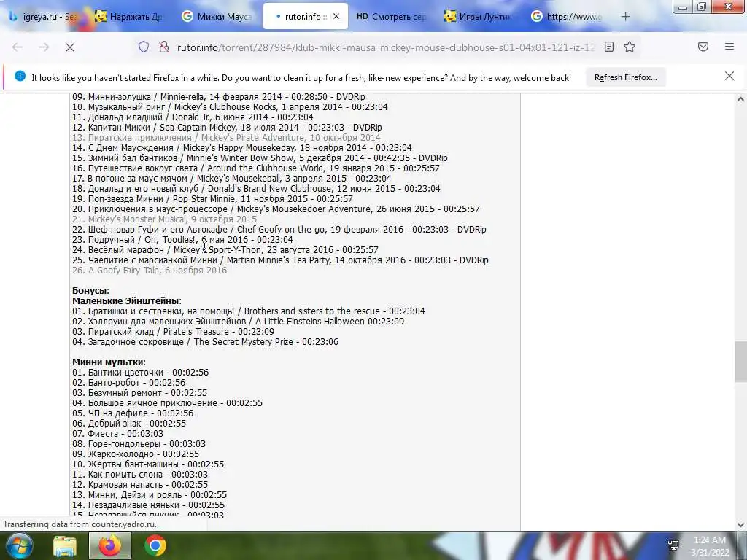
Task: Click 13. Минни, Дейзи и рояль line
Action: click(149, 495)
